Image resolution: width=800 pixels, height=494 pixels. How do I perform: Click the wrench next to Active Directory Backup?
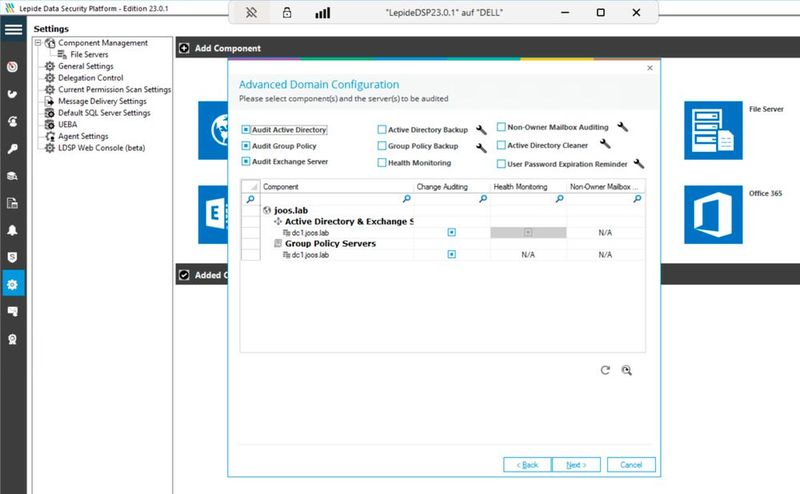tap(481, 130)
